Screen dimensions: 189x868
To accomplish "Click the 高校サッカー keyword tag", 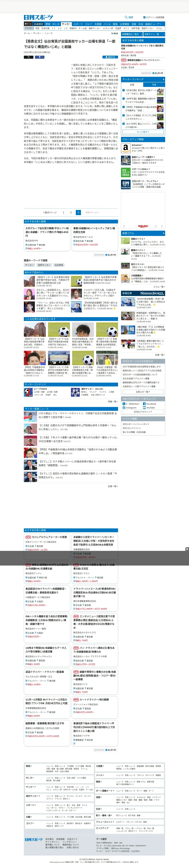I will pyautogui.click(x=44, y=265).
